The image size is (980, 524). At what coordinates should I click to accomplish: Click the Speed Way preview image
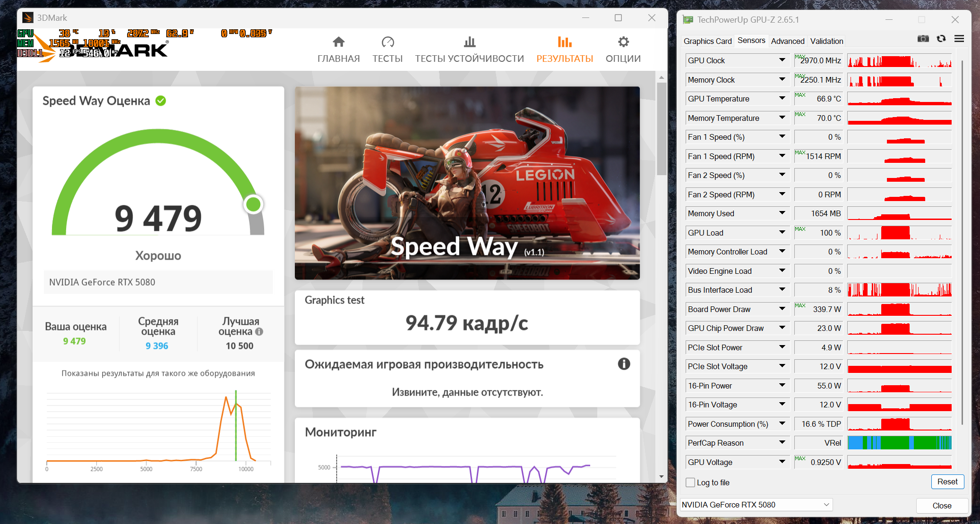(467, 183)
